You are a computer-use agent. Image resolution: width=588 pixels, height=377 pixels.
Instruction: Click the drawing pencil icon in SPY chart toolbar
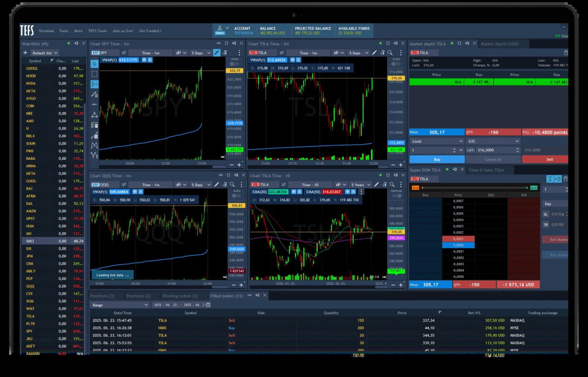point(217,53)
